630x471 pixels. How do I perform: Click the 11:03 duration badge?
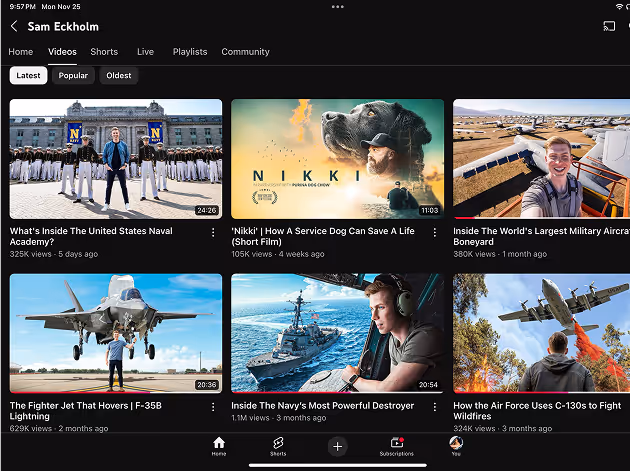tap(429, 210)
